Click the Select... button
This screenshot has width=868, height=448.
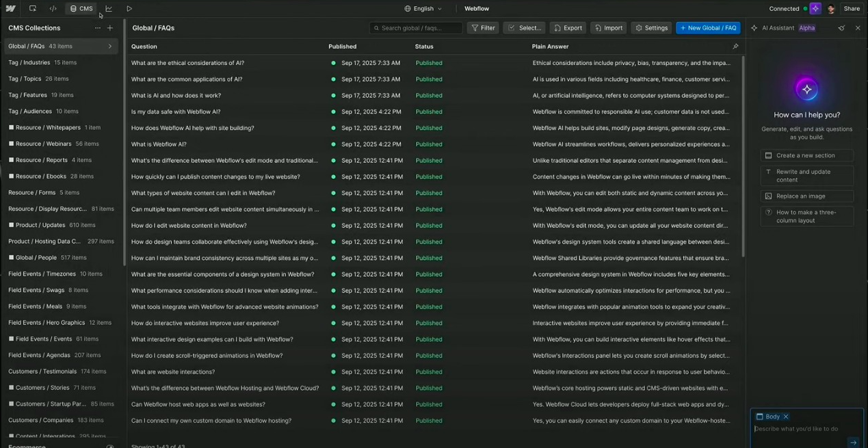(x=525, y=28)
